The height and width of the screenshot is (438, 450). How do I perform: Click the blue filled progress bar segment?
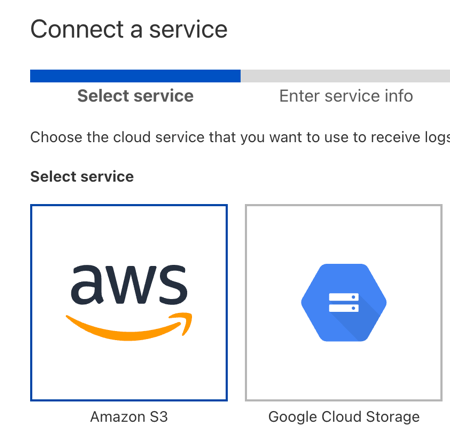pyautogui.click(x=135, y=76)
